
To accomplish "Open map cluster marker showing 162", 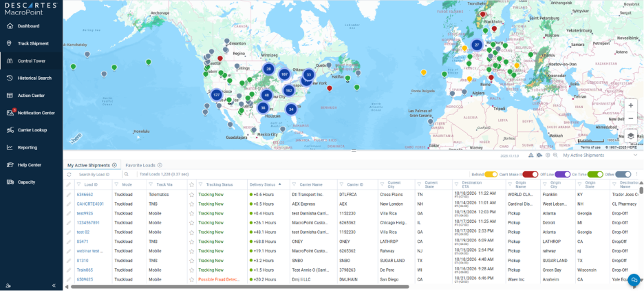I will [x=289, y=90].
